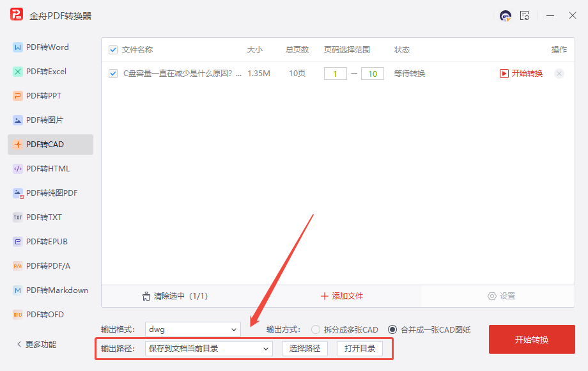Click the PDF转Markdown sidebar icon
The height and width of the screenshot is (371, 588).
(18, 290)
